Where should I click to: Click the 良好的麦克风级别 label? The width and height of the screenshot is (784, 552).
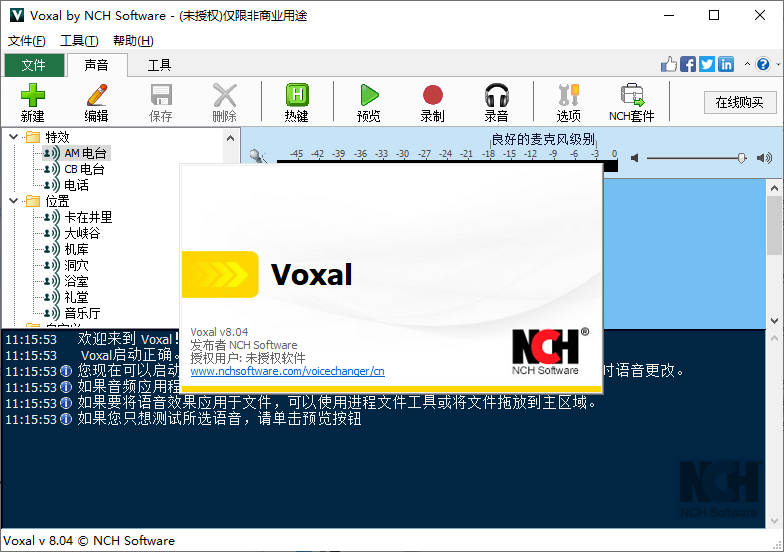point(543,138)
